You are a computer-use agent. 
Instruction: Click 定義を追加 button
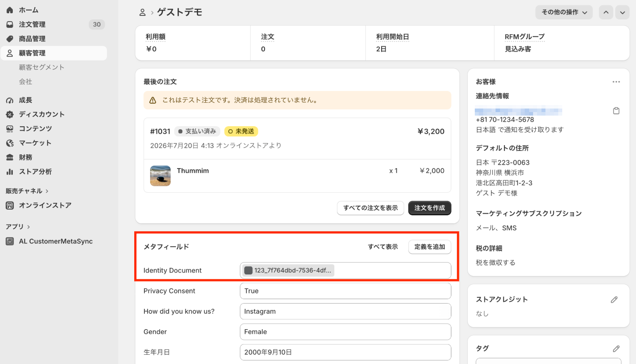[430, 247]
